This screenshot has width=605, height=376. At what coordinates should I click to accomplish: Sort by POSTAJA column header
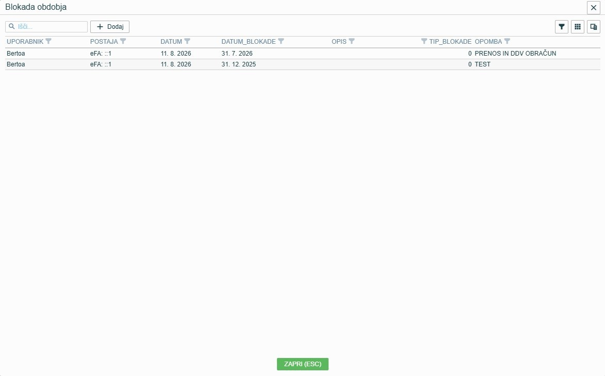[x=104, y=42]
